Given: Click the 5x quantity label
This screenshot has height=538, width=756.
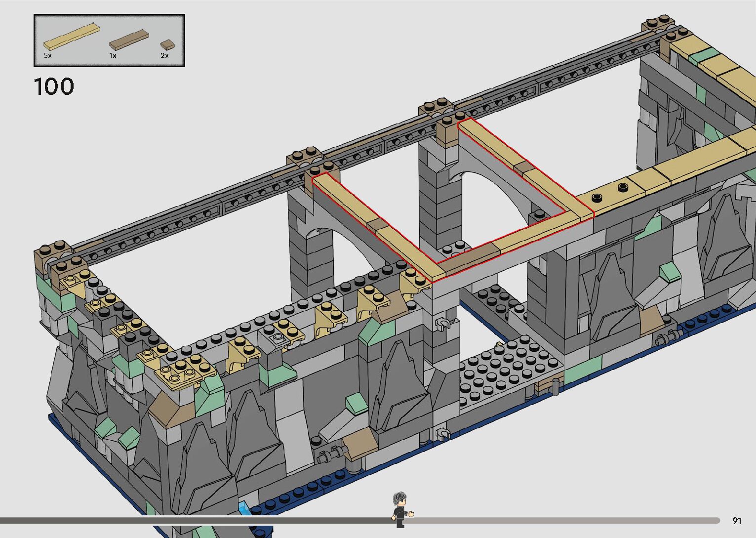Looking at the screenshot, I should pyautogui.click(x=47, y=56).
